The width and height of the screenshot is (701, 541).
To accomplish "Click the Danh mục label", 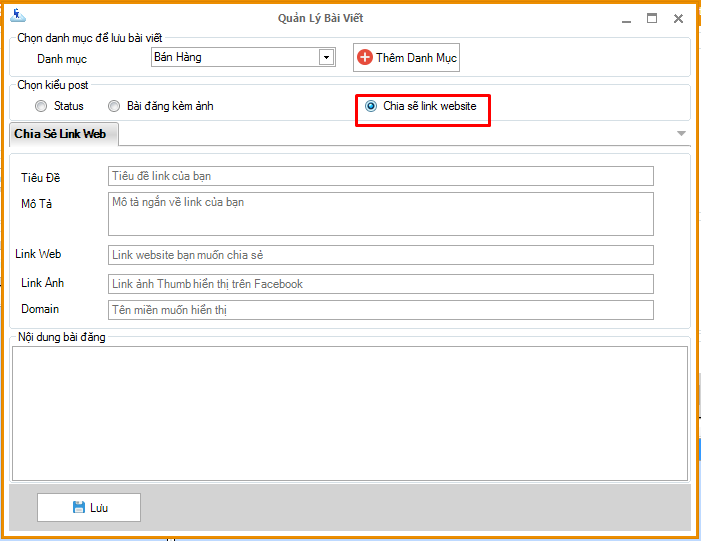I will [x=62, y=59].
